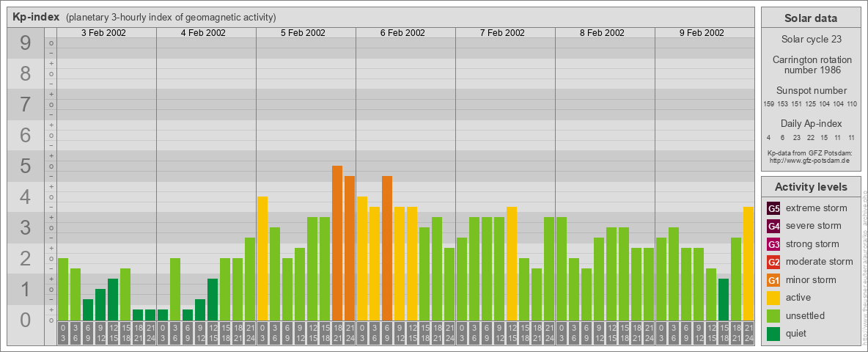Click the orange 21-24 bar on 5 Feb
The height and width of the screenshot is (352, 868).
(349, 249)
